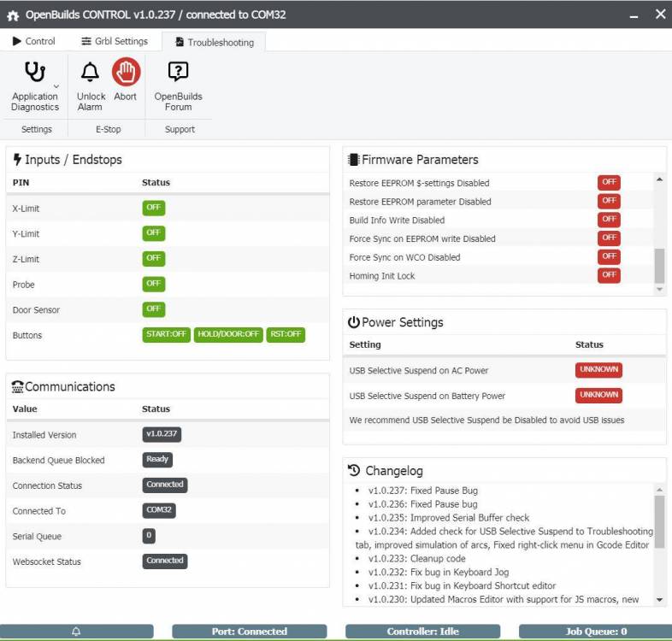Click Z-Limit OFF status badge

[x=153, y=258]
